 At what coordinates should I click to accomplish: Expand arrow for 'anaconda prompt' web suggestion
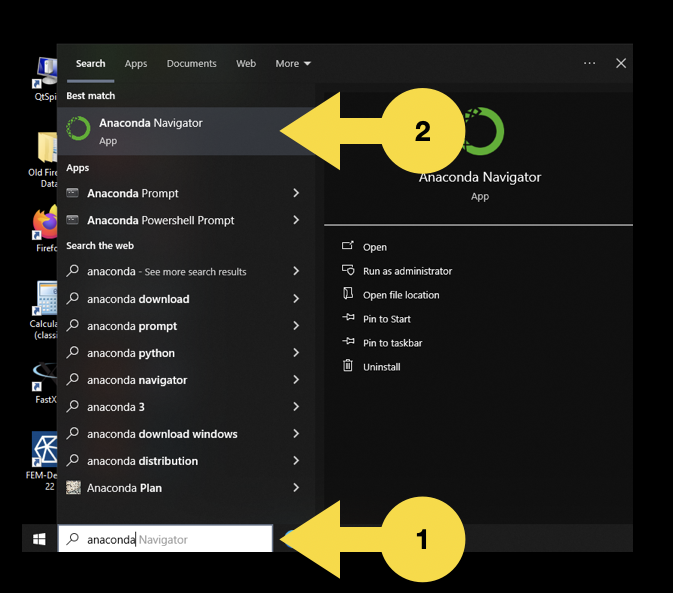coord(296,326)
